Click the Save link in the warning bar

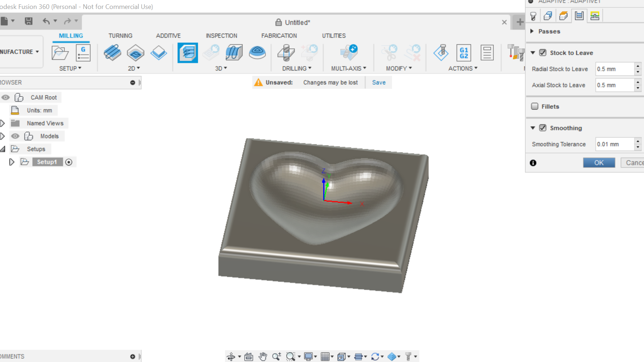coord(379,82)
